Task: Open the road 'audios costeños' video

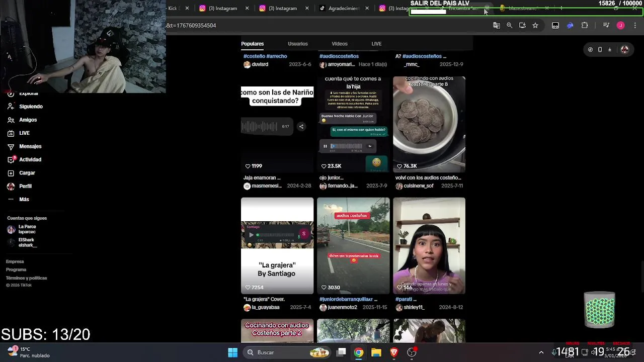Action: [x=353, y=245]
